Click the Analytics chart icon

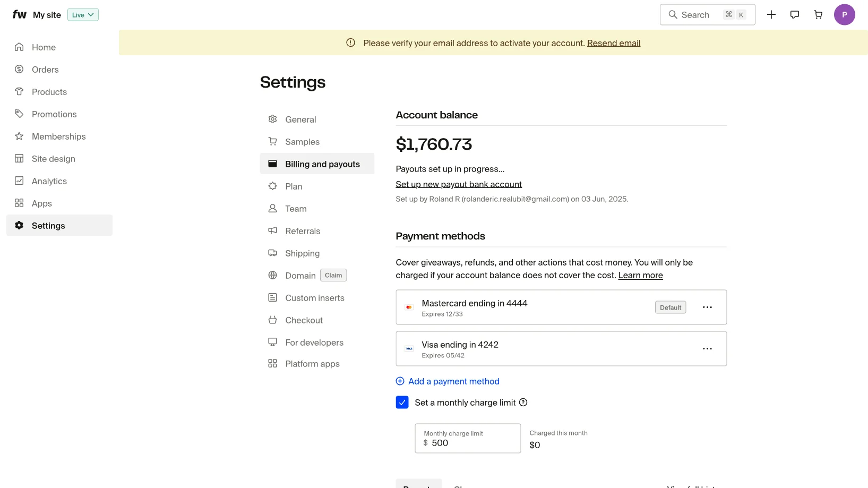point(19,181)
